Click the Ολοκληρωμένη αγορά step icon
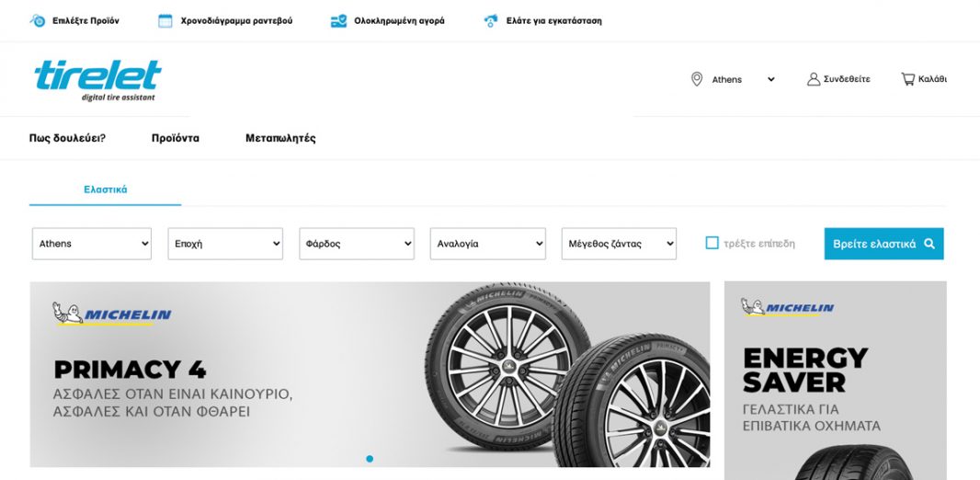 (x=338, y=20)
